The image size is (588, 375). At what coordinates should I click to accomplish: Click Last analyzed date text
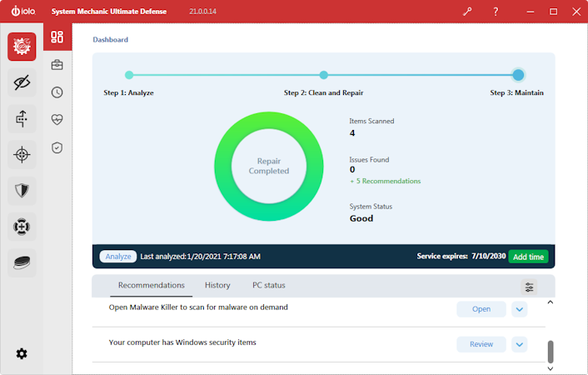(200, 257)
